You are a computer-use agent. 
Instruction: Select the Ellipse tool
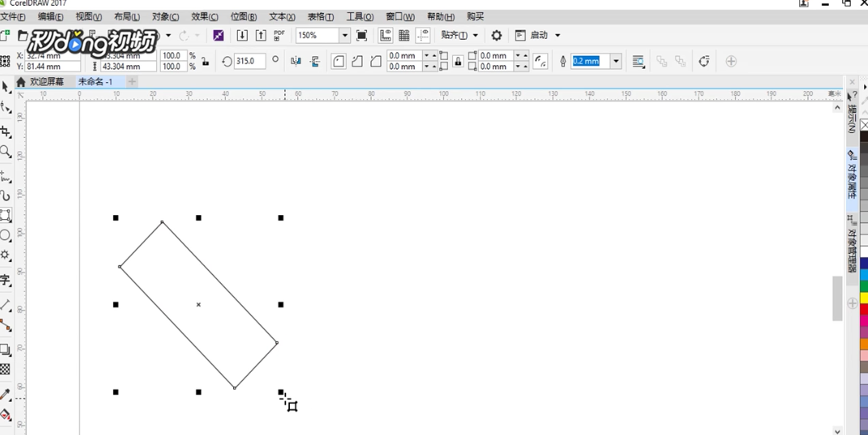(x=6, y=235)
